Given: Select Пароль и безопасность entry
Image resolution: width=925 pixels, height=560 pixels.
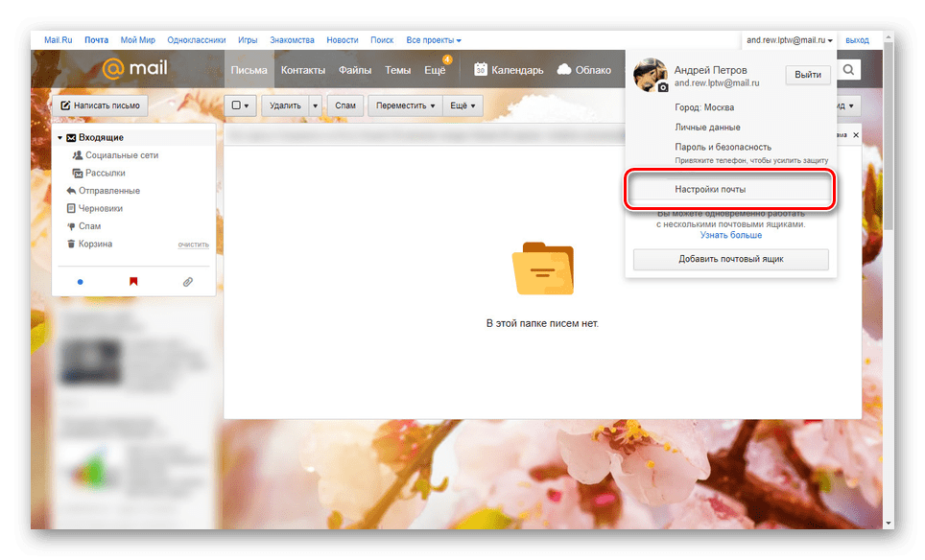Looking at the screenshot, I should tap(723, 147).
